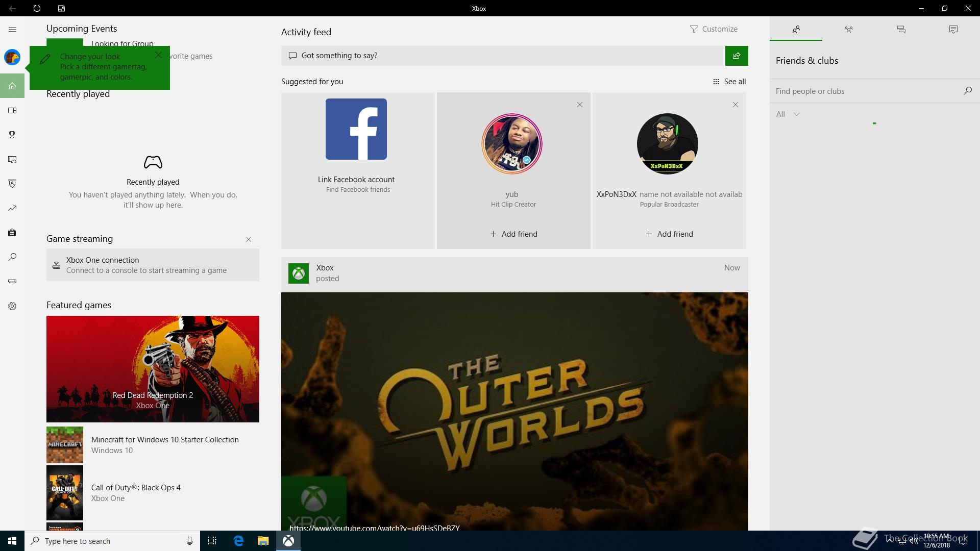Switch to the Friends & clubs tab
980x551 pixels.
coord(796,29)
